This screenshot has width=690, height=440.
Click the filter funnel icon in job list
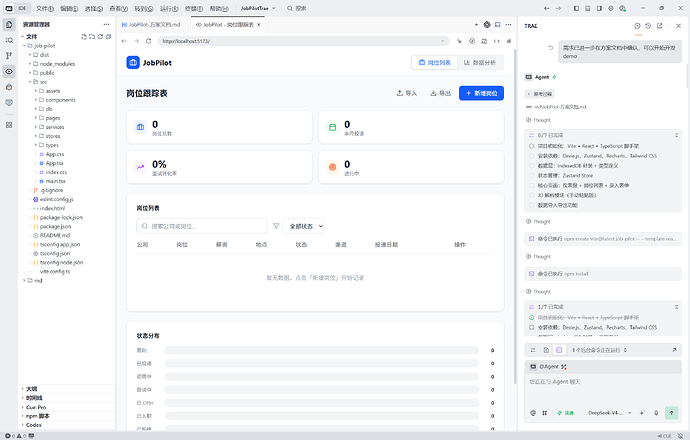coord(276,226)
